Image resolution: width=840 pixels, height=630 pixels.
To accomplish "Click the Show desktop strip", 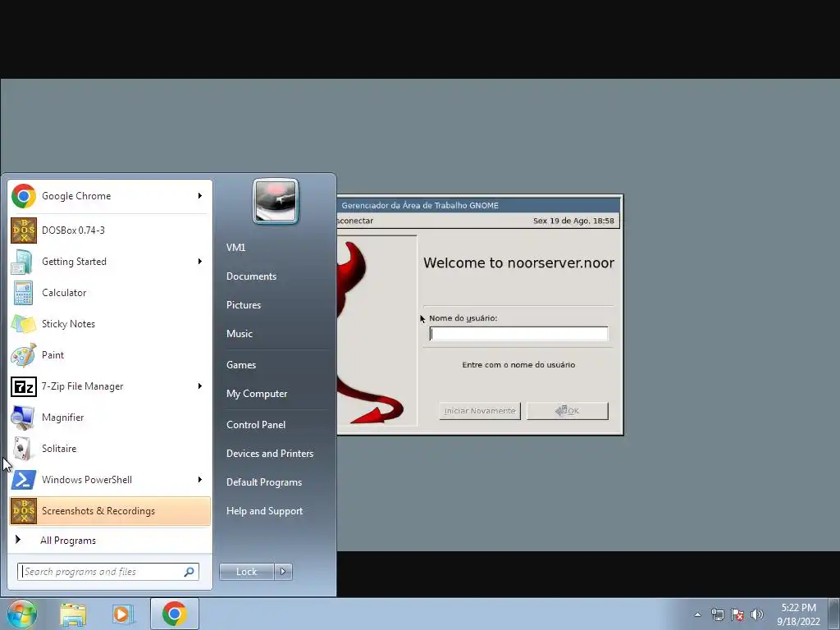I will coord(834,614).
